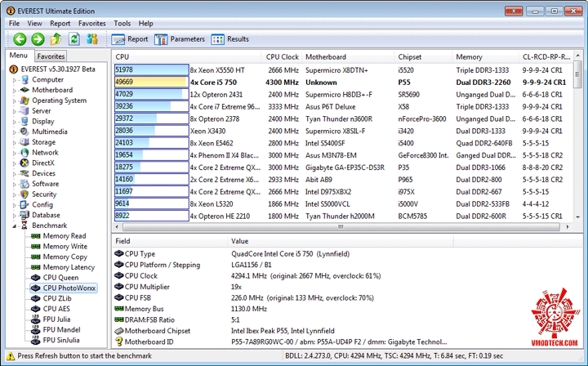Expand the Motherboard tree node
The image size is (588, 366).
pyautogui.click(x=15, y=91)
